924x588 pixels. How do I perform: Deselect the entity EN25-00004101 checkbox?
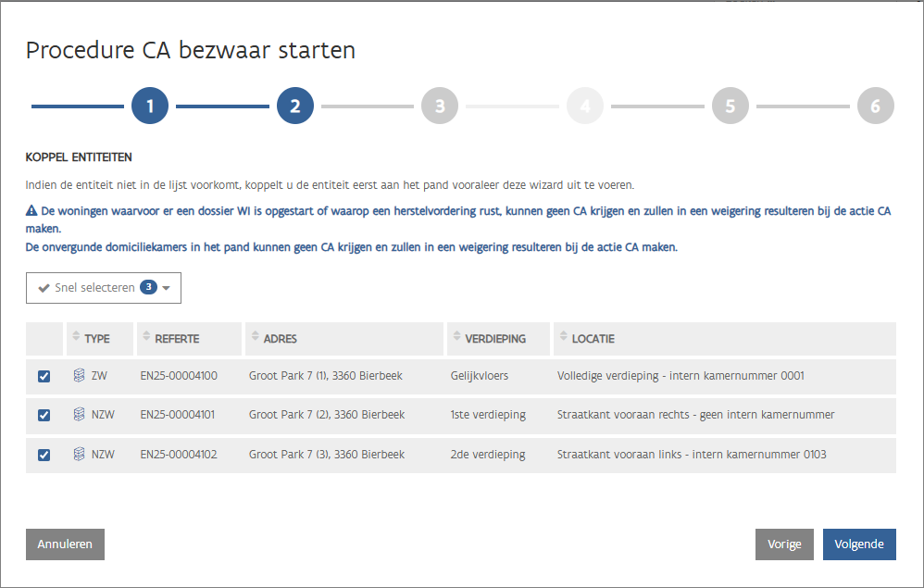click(x=44, y=416)
